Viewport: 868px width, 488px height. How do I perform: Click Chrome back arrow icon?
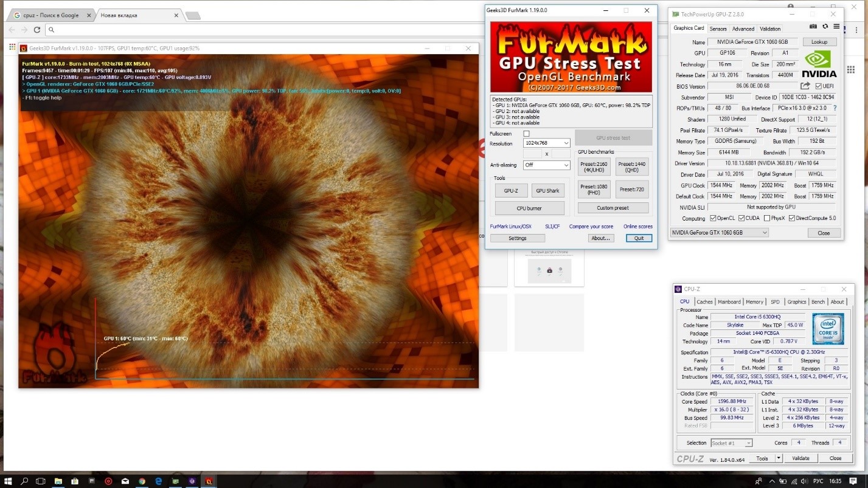(x=12, y=29)
